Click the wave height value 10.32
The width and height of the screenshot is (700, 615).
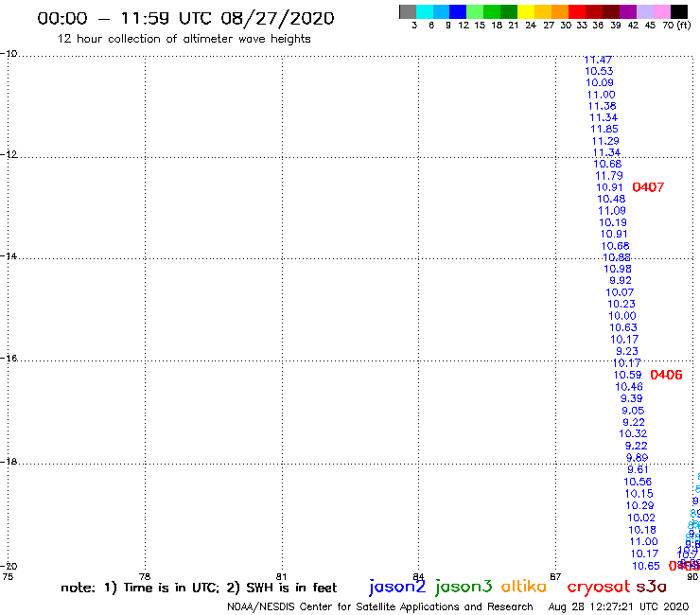point(633,433)
